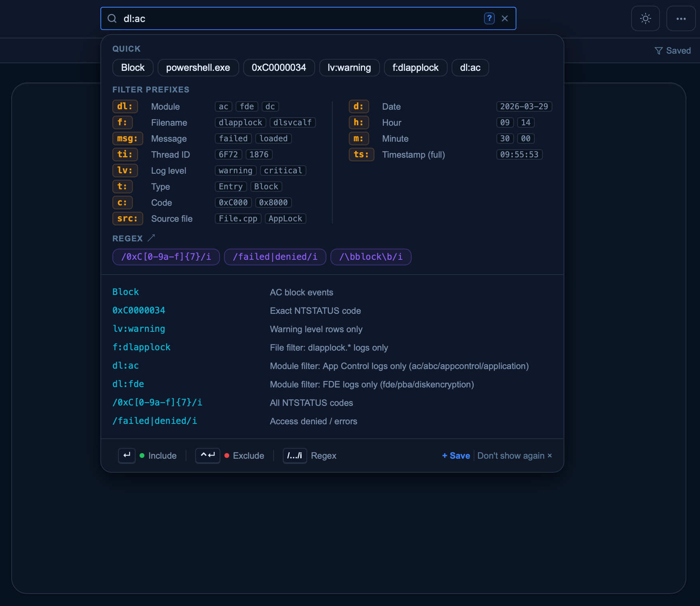The image size is (700, 606).
Task: Open regex help arrow next to REGEX
Action: coord(151,238)
